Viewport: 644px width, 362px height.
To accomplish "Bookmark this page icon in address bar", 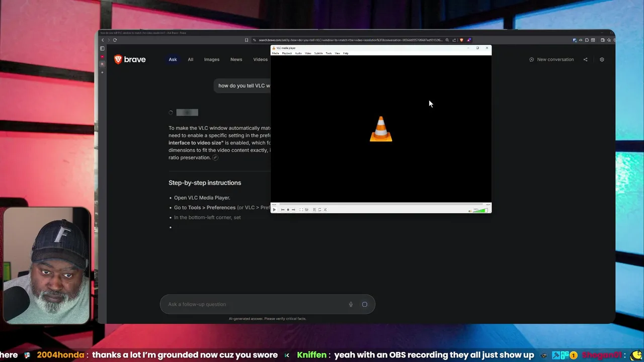I will coord(247,40).
